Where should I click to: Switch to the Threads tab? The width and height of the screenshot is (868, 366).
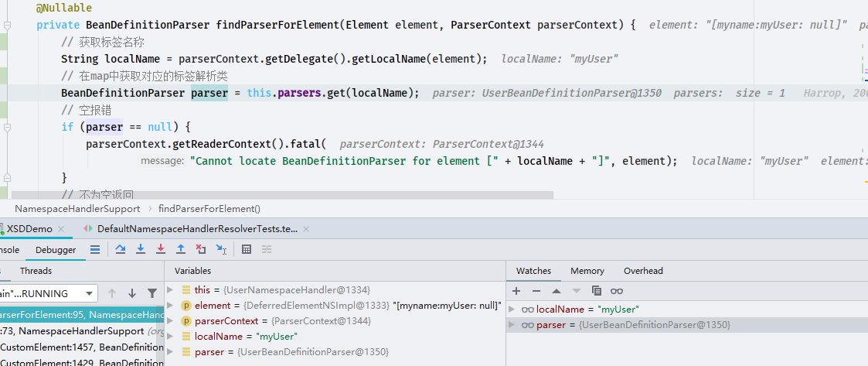(36, 271)
